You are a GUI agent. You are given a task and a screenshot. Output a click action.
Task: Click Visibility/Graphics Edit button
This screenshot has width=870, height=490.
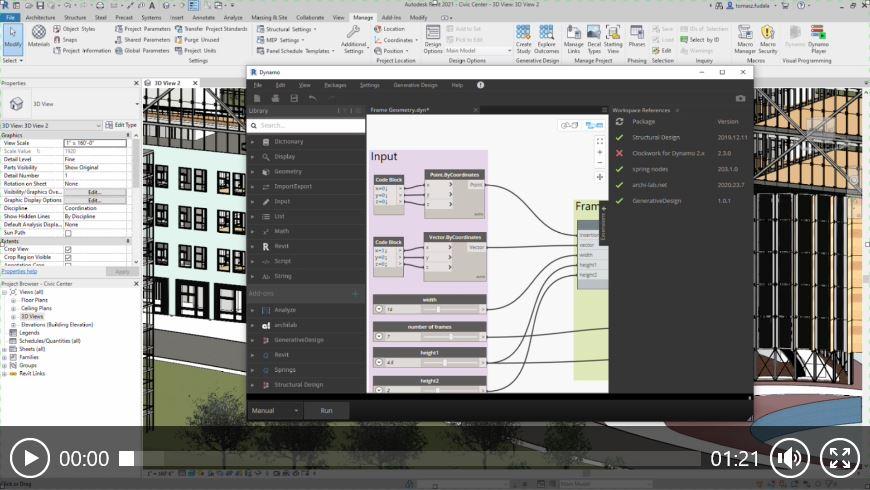[x=94, y=192]
